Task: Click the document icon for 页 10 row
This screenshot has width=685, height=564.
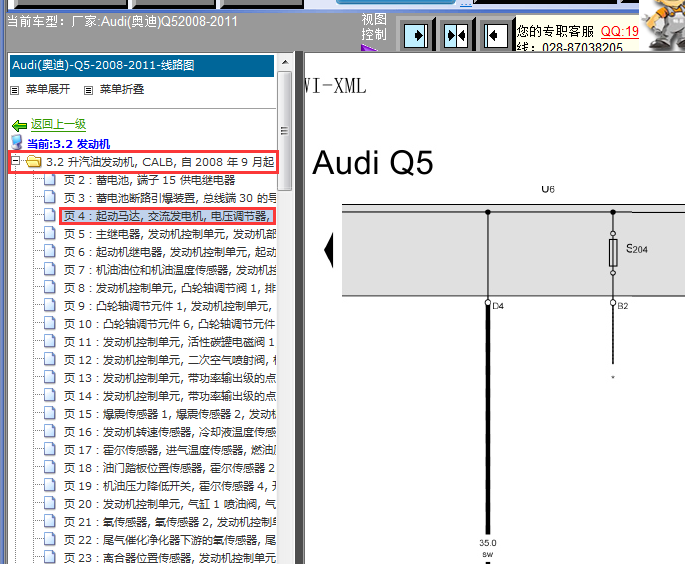Action: pos(50,323)
